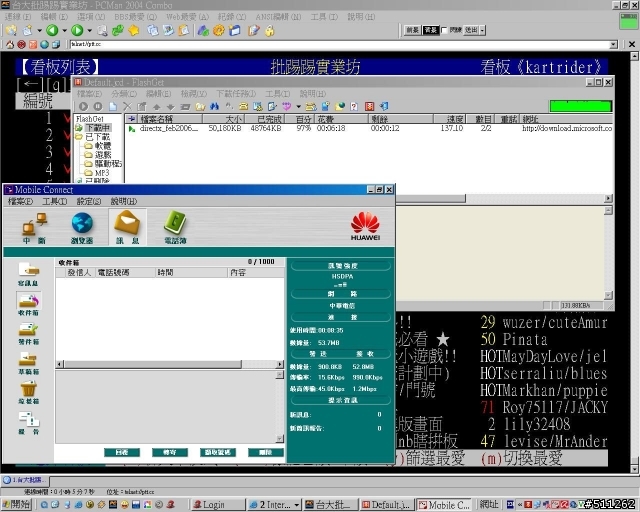Click the 檔案名稱 filename column header in FlashGet
The image size is (640, 512).
click(x=170, y=119)
